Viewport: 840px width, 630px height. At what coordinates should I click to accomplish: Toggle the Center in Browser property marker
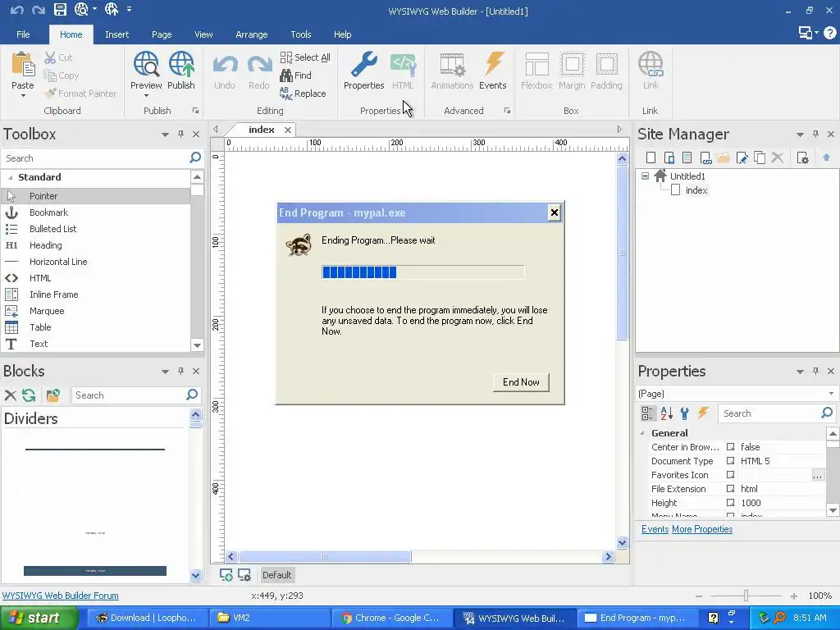[x=730, y=447]
